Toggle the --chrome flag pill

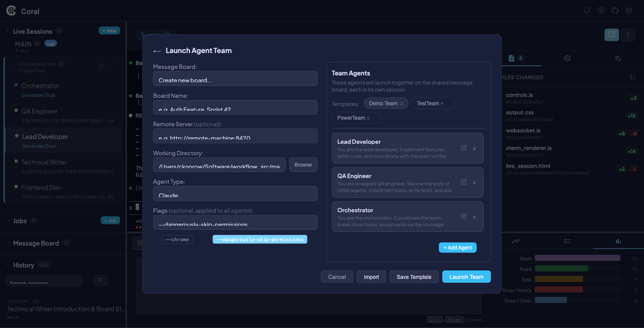click(x=177, y=239)
